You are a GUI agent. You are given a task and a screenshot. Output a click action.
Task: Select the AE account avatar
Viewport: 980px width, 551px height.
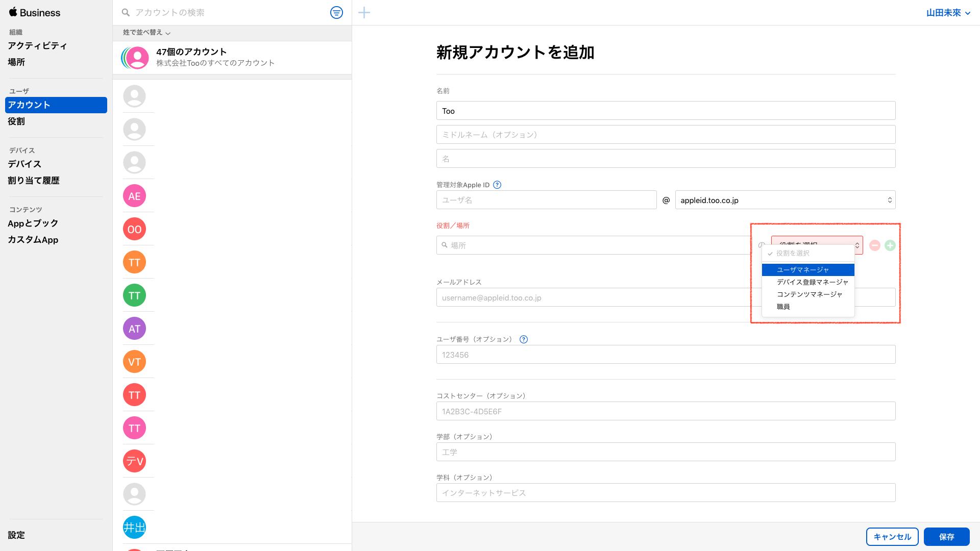(x=135, y=196)
